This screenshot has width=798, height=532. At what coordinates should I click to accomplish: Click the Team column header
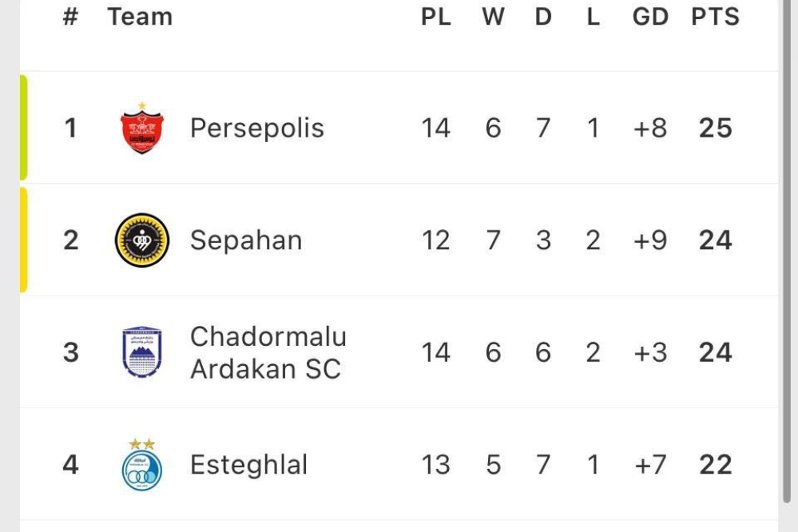click(140, 17)
